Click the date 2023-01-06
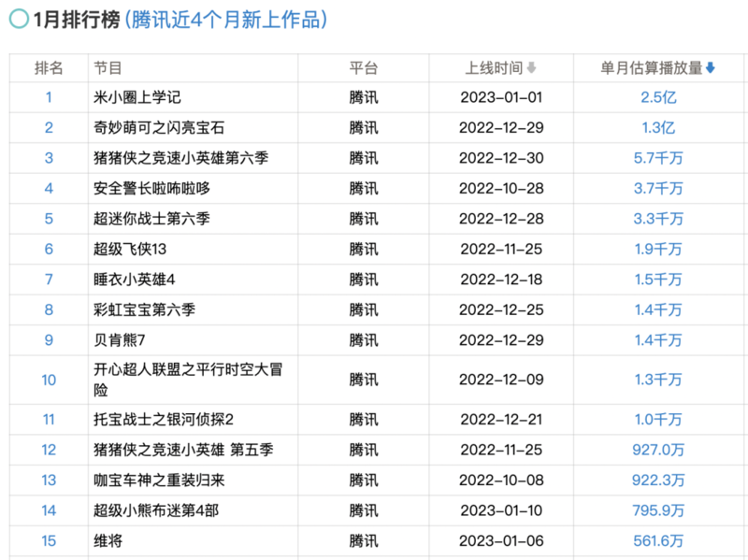Screen dimensions: 748x560 [501, 541]
